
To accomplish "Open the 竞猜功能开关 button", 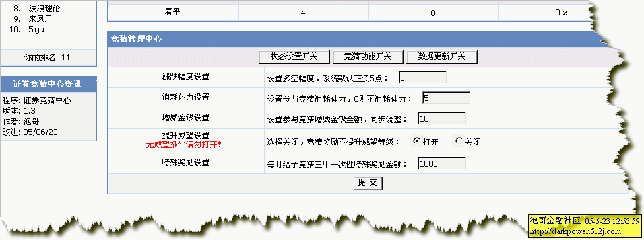I will pos(368,57).
